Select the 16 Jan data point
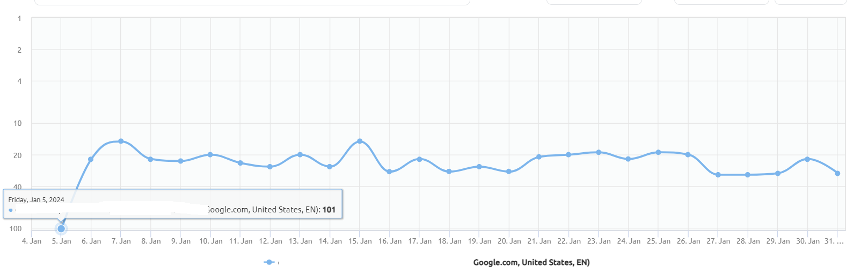This screenshot has height=278, width=868. (389, 172)
